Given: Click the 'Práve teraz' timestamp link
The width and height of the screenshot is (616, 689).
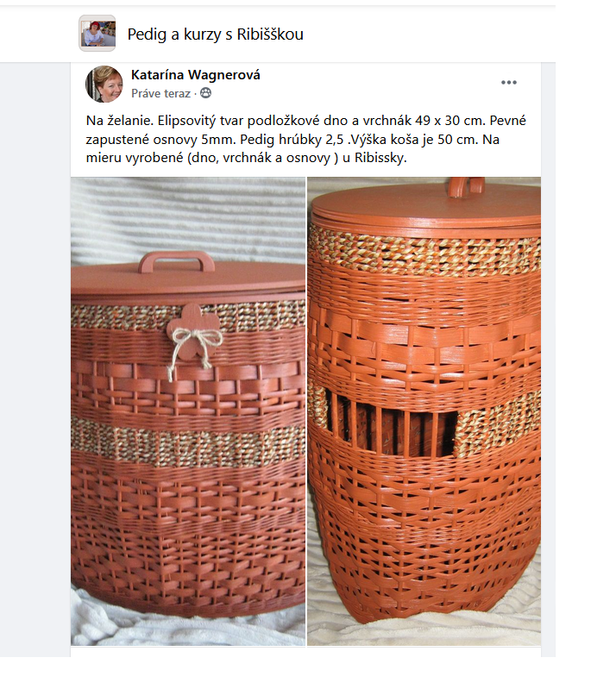Looking at the screenshot, I should [160, 94].
